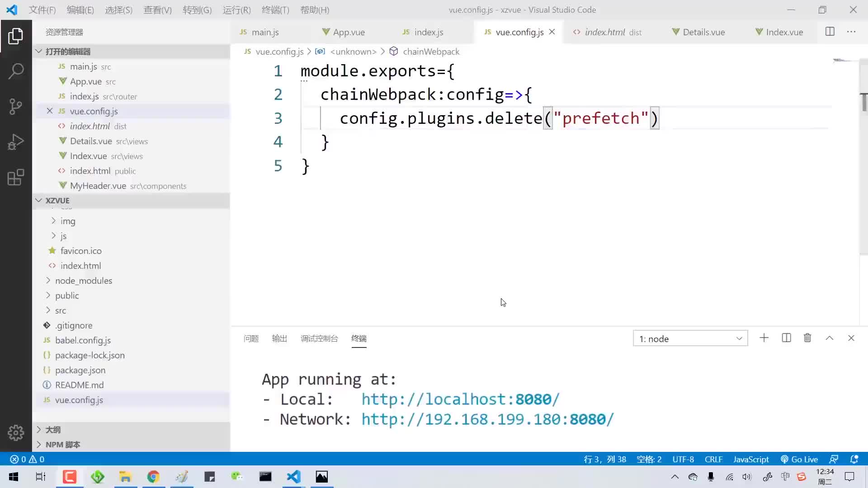Open the Extensions view icon
The height and width of the screenshot is (488, 868).
click(16, 177)
